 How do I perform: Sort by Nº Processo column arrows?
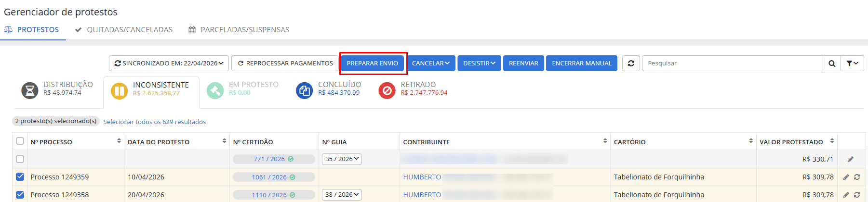pyautogui.click(x=119, y=141)
